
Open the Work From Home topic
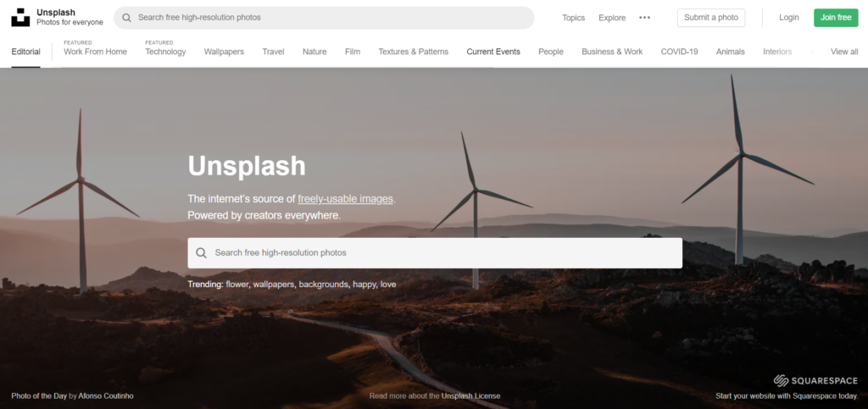95,52
